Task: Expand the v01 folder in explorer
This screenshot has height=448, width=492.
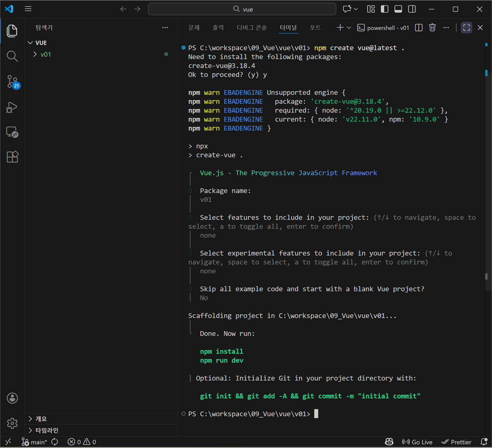Action: pos(45,54)
